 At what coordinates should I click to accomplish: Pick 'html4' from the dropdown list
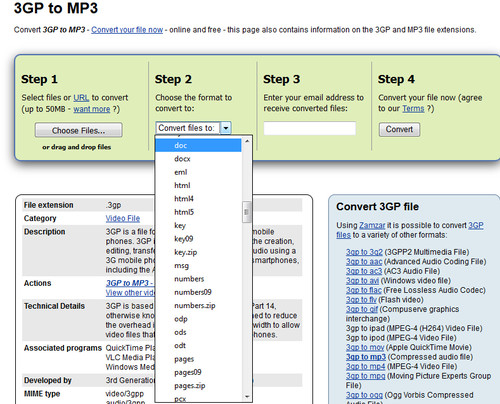(198, 199)
